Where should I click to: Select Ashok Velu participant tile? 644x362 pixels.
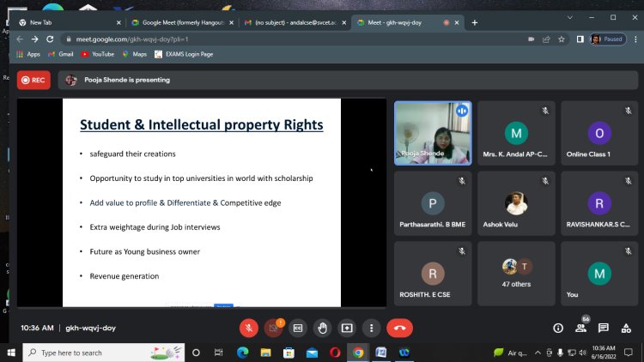coord(516,203)
